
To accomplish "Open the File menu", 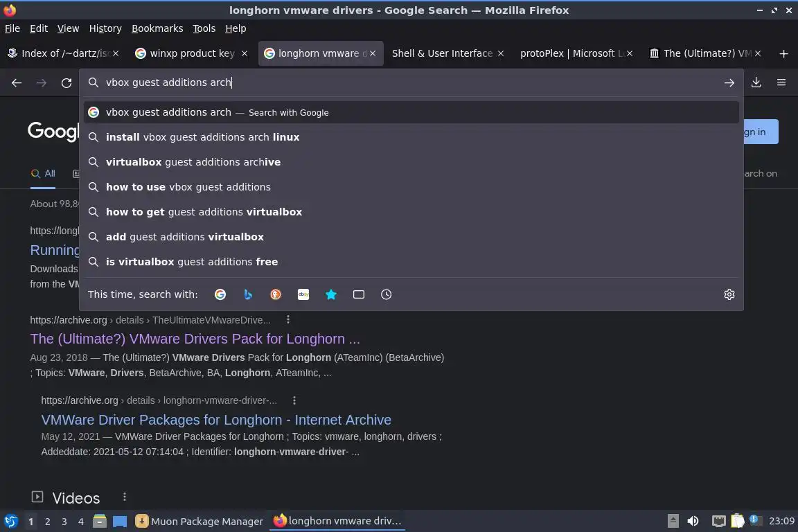I will pos(12,28).
